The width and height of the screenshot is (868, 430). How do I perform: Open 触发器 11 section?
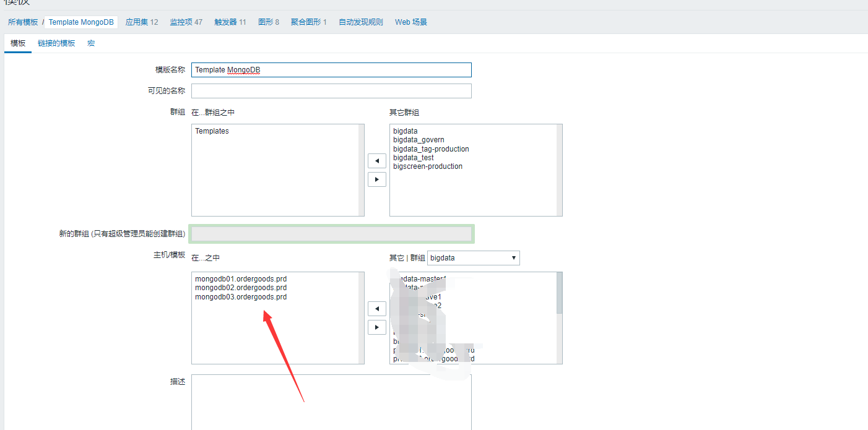[x=230, y=22]
